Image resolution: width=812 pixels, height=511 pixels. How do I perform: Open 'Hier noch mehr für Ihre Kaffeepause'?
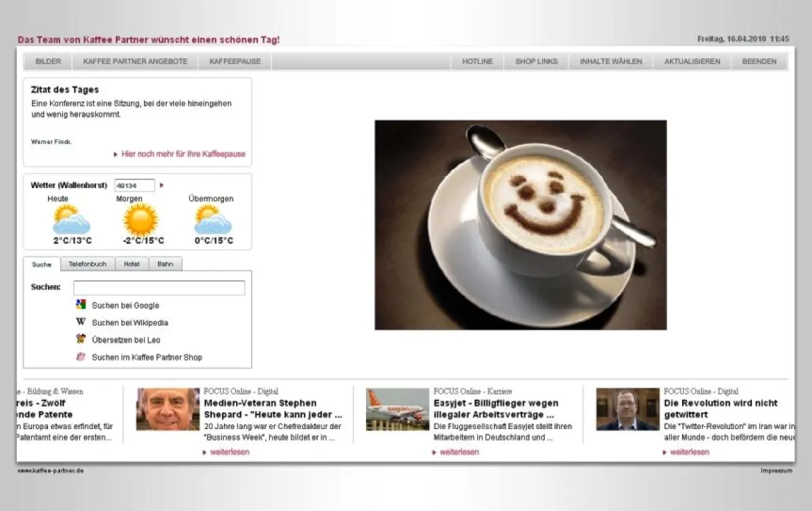(x=183, y=154)
